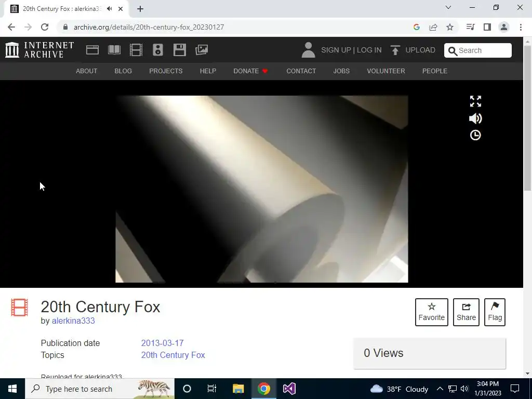Reload the current page
The width and height of the screenshot is (532, 399).
[x=45, y=27]
